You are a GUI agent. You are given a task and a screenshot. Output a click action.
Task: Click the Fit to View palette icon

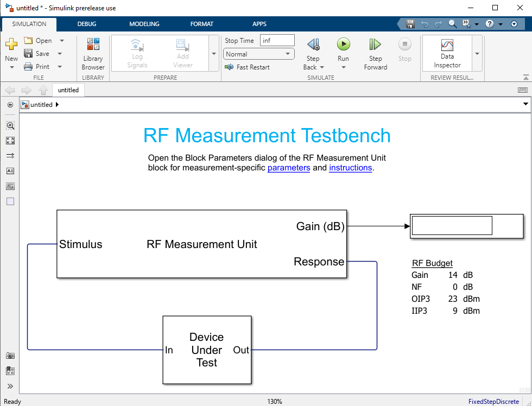10,141
